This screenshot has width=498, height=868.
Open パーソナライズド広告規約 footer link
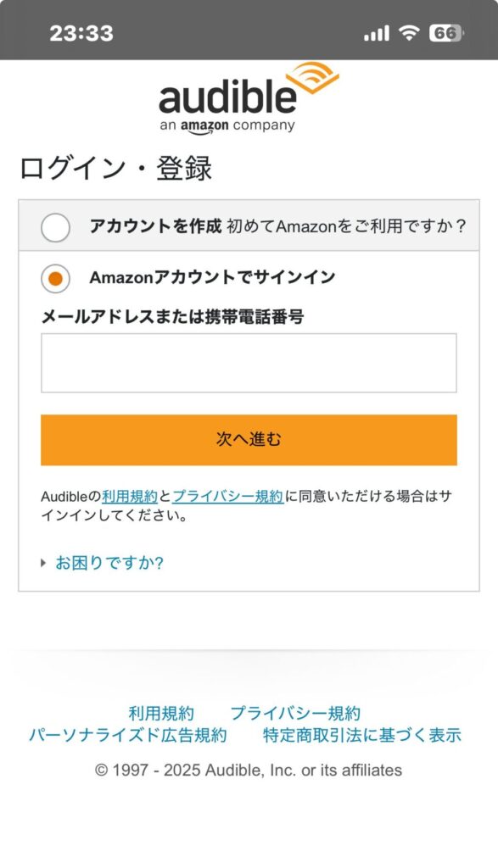pyautogui.click(x=128, y=735)
